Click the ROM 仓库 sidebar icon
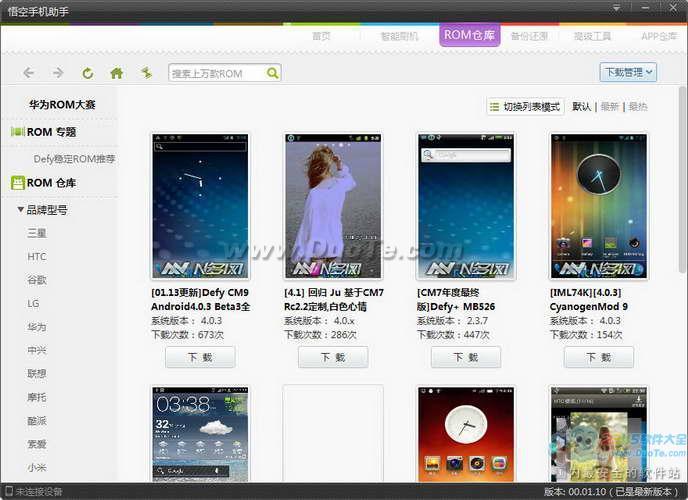The height and width of the screenshot is (500, 688). pos(18,183)
